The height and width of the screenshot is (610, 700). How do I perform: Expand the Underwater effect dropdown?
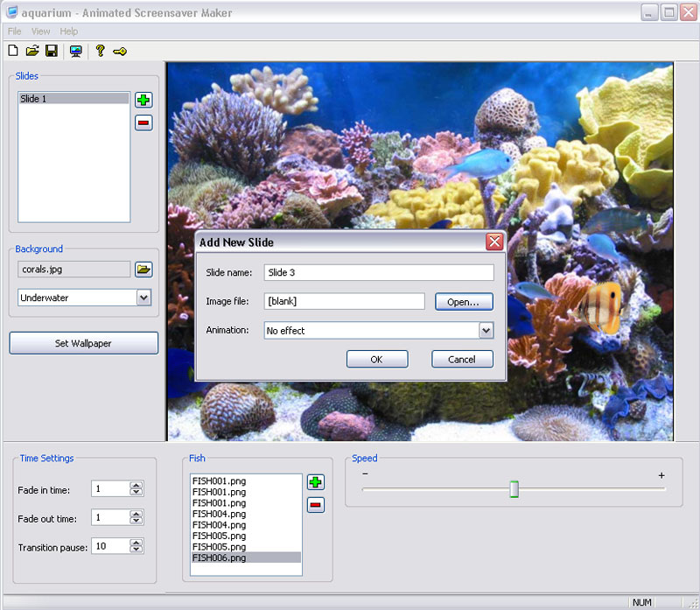(143, 298)
